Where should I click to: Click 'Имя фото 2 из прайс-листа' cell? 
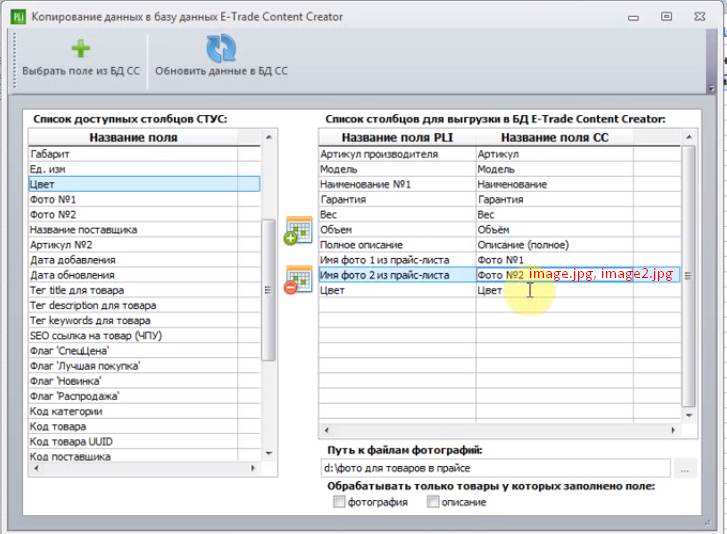(397, 275)
